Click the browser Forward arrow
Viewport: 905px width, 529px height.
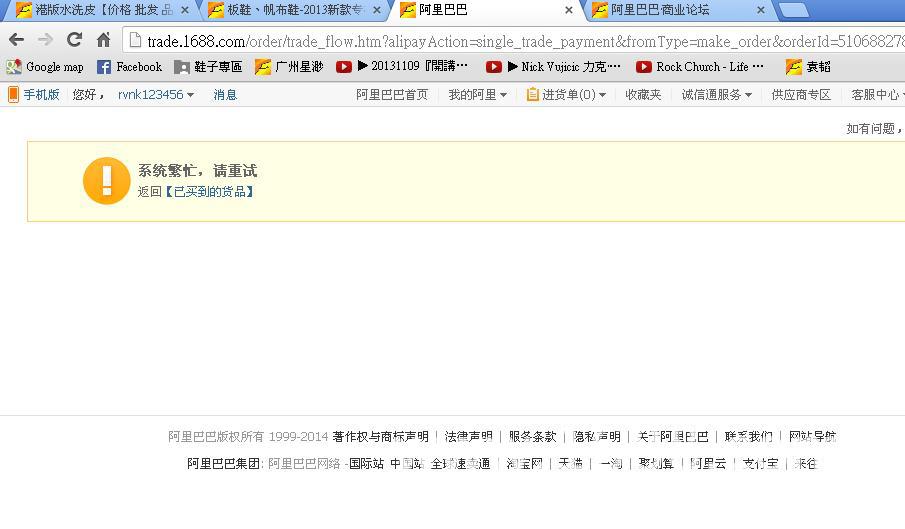(x=45, y=40)
